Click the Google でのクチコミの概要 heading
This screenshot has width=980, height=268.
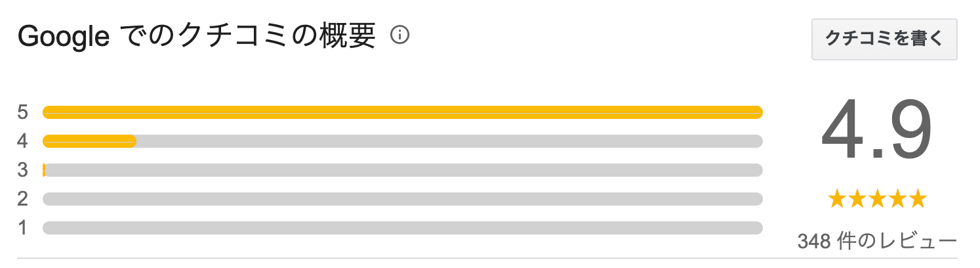click(x=197, y=36)
